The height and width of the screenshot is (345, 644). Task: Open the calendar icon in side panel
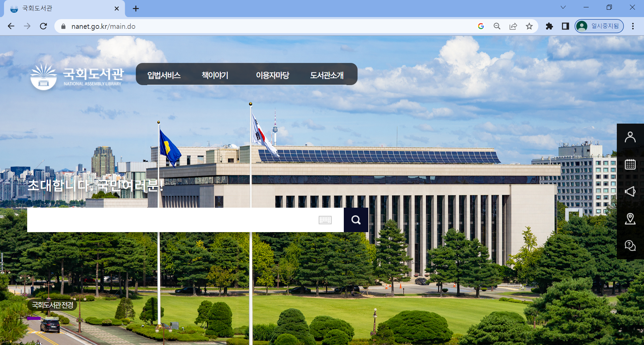[630, 164]
